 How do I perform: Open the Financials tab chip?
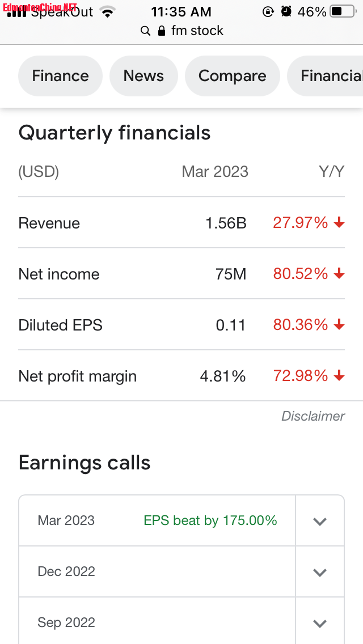click(x=325, y=76)
